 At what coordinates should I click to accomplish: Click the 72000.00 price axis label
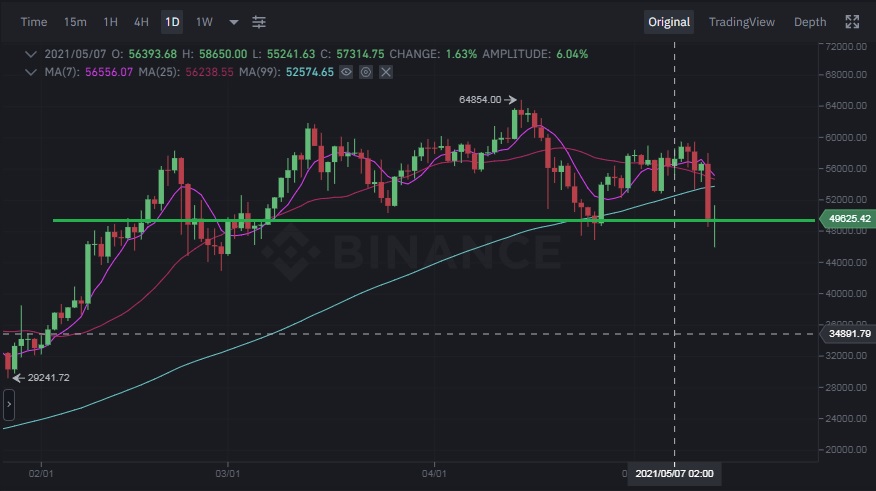tap(846, 46)
